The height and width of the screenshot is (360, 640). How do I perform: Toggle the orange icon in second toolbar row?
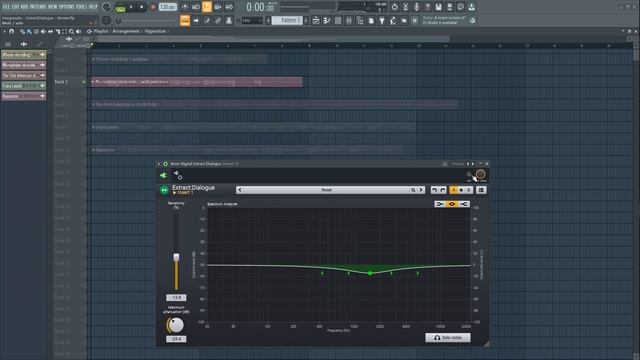tap(185, 20)
